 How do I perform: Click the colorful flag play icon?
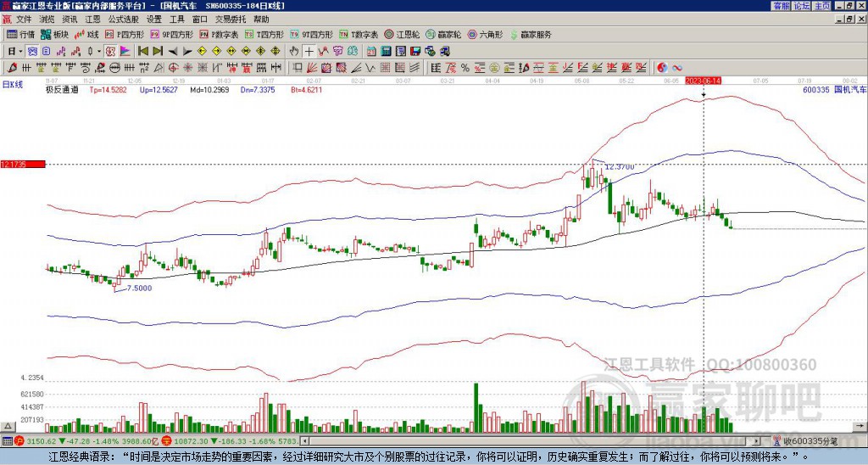pos(125,52)
